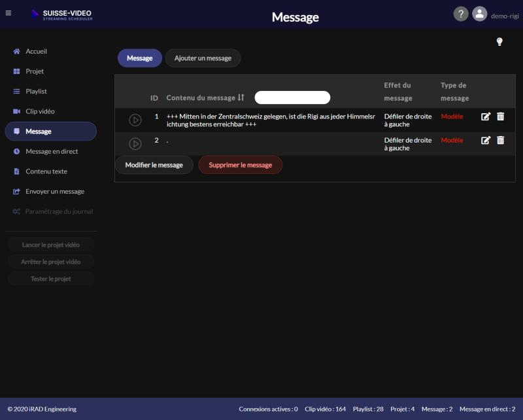Screen dimensions: 523x420
Task: Click Message : 2 in footer
Action: tap(437, 409)
